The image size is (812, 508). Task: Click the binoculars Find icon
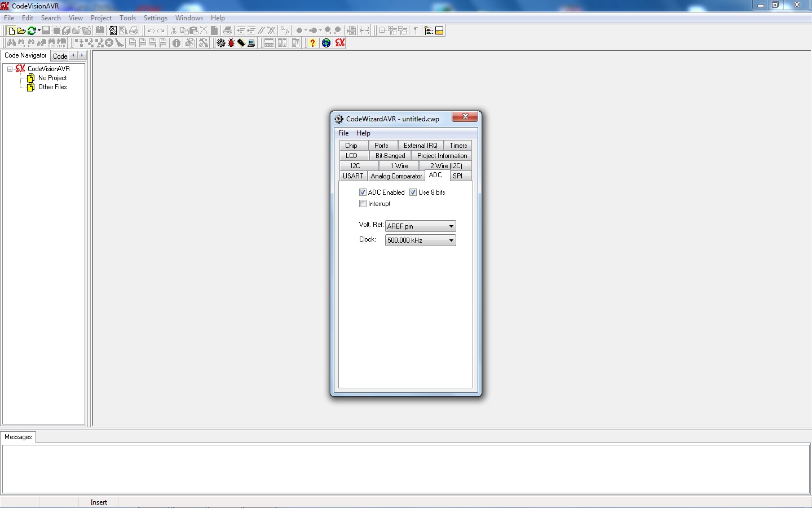coord(11,43)
